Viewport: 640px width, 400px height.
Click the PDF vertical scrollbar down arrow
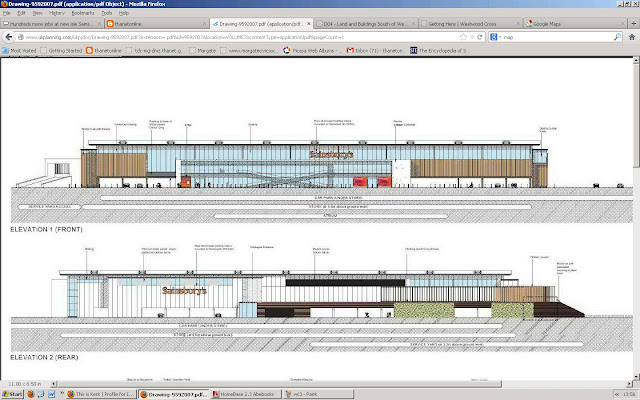[x=636, y=377]
